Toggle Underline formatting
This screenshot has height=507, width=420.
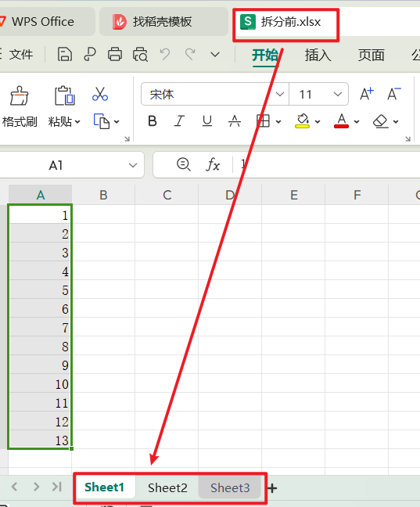coord(207,121)
